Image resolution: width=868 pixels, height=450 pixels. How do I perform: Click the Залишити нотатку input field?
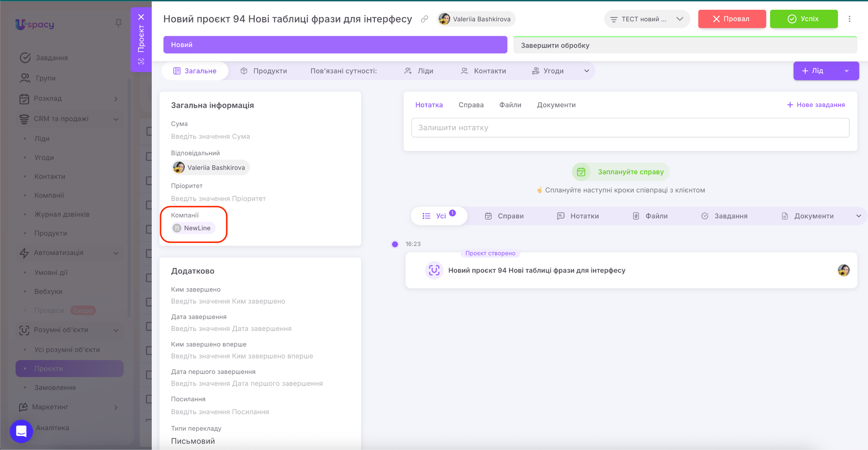tap(630, 128)
